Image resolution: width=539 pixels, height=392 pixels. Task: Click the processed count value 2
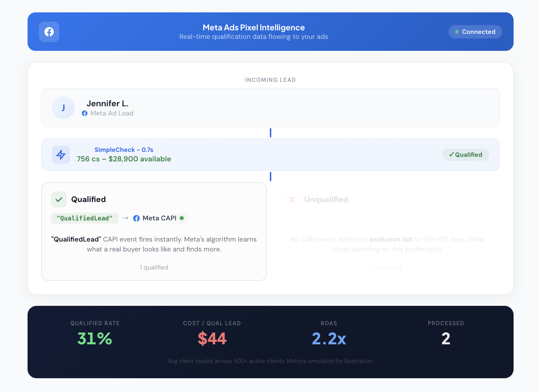pos(446,339)
